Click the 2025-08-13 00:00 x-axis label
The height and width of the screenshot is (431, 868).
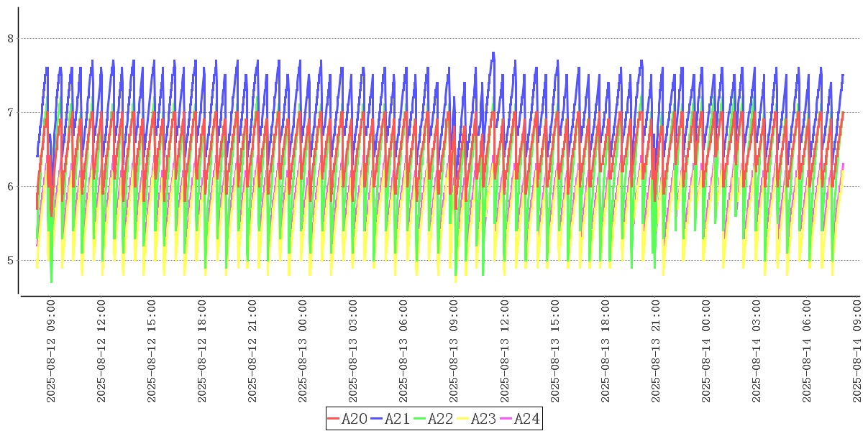(x=303, y=351)
